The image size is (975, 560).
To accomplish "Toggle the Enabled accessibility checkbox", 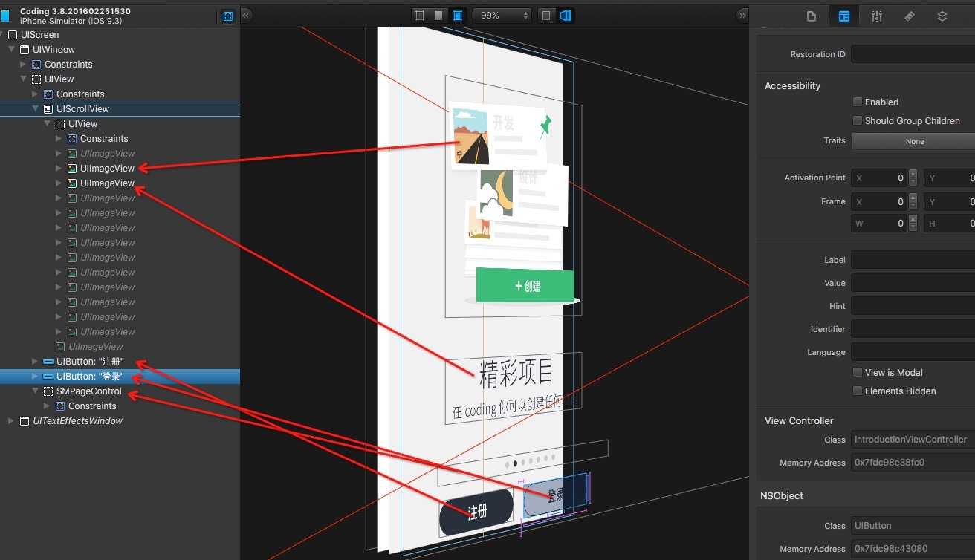I will coord(858,102).
